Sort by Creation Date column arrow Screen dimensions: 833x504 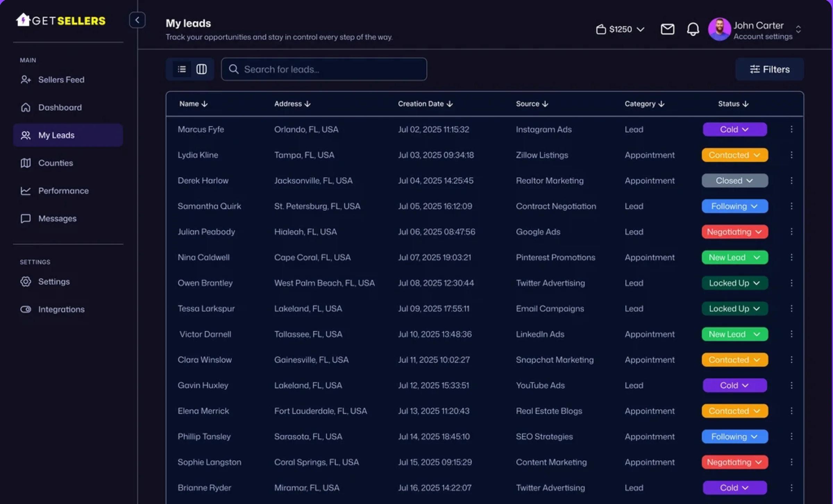click(450, 104)
